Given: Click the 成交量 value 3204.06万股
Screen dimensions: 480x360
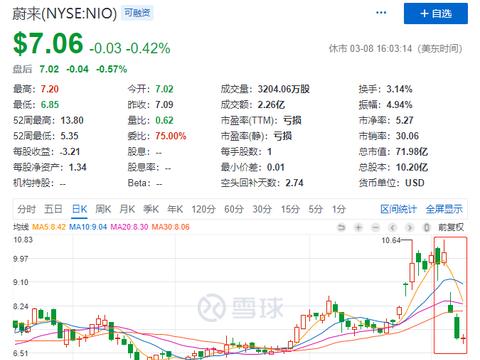Looking at the screenshot, I should click(284, 89).
